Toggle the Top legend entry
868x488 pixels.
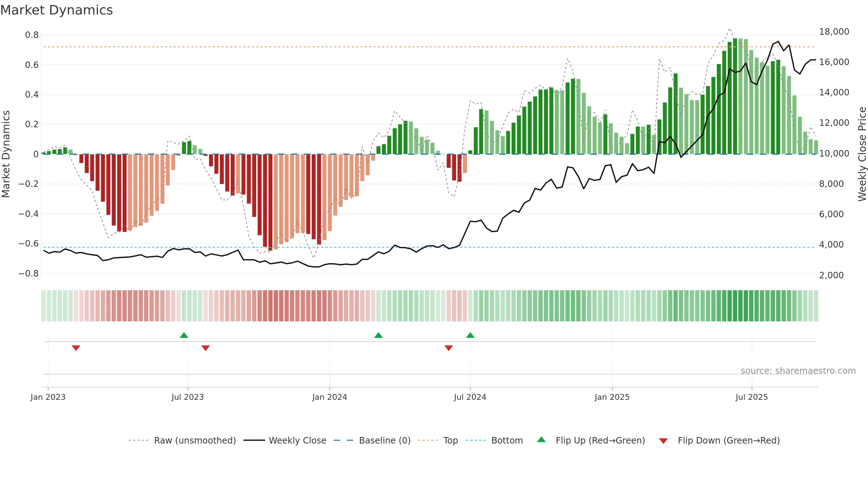click(x=438, y=440)
